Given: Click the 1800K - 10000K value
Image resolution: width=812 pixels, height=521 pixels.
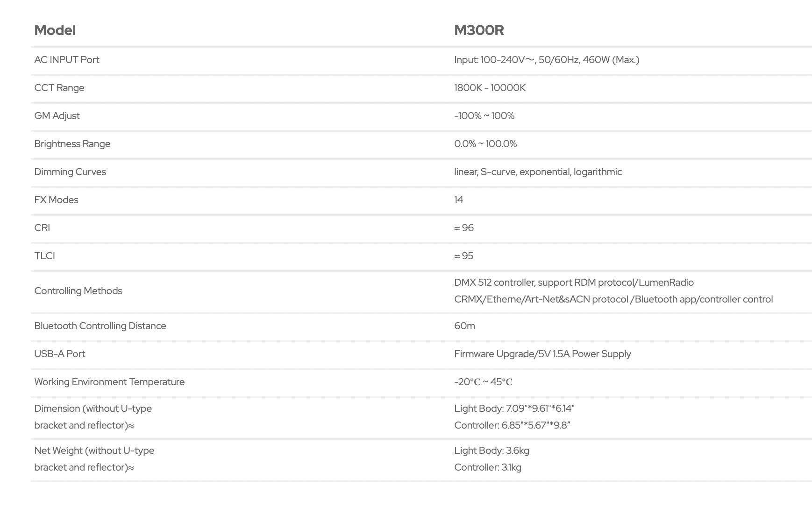Looking at the screenshot, I should tap(490, 88).
